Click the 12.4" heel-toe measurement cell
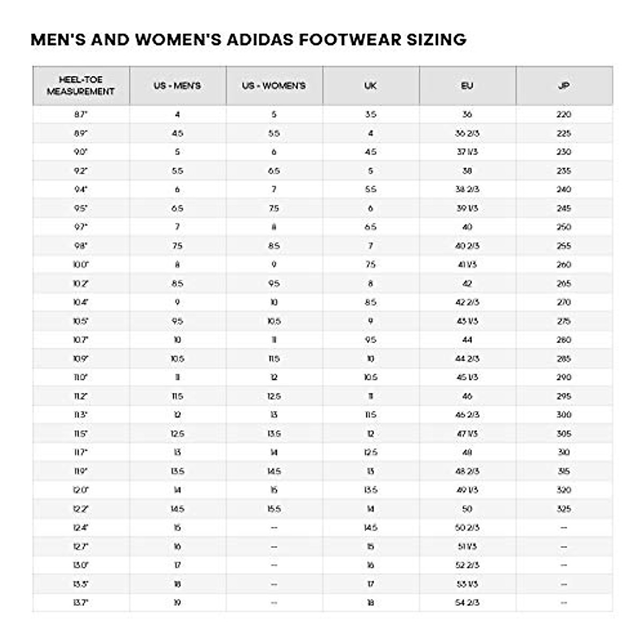The width and height of the screenshot is (644, 644). [80, 528]
